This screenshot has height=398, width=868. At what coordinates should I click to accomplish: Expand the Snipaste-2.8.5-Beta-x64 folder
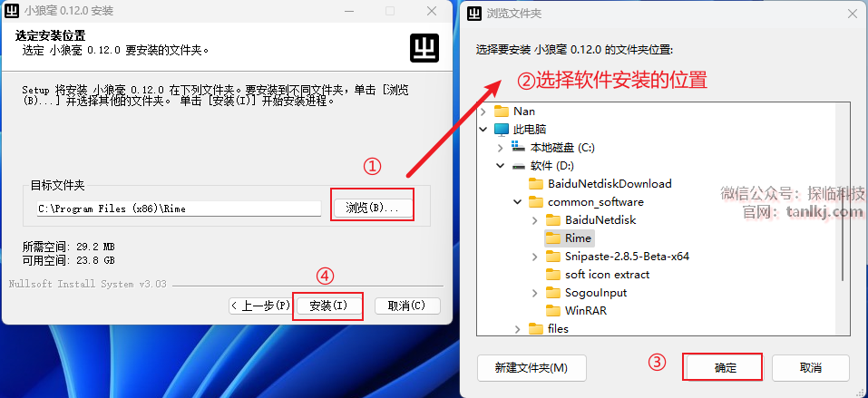pos(535,257)
